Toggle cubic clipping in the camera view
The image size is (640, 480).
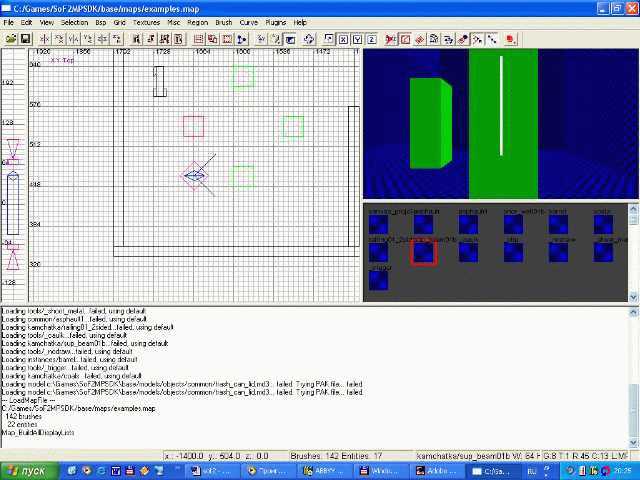pyautogui.click(x=290, y=39)
